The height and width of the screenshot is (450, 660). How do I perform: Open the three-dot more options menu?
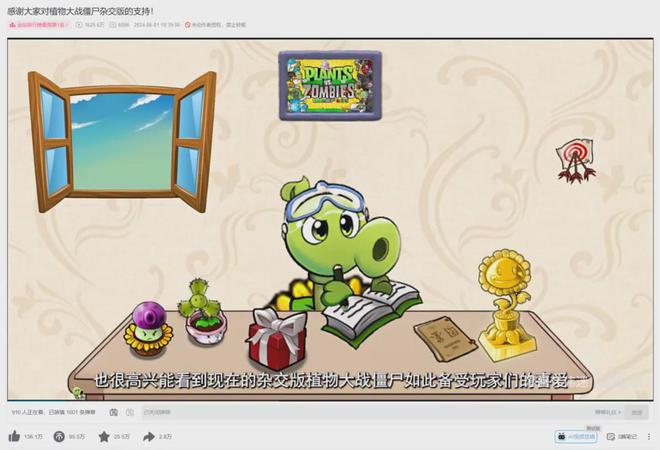(649, 437)
